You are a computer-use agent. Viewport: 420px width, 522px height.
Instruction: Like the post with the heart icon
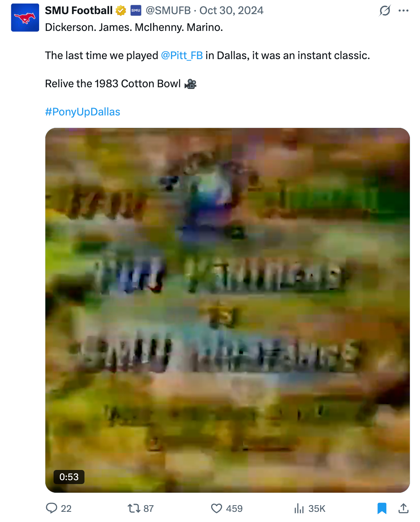(x=217, y=508)
